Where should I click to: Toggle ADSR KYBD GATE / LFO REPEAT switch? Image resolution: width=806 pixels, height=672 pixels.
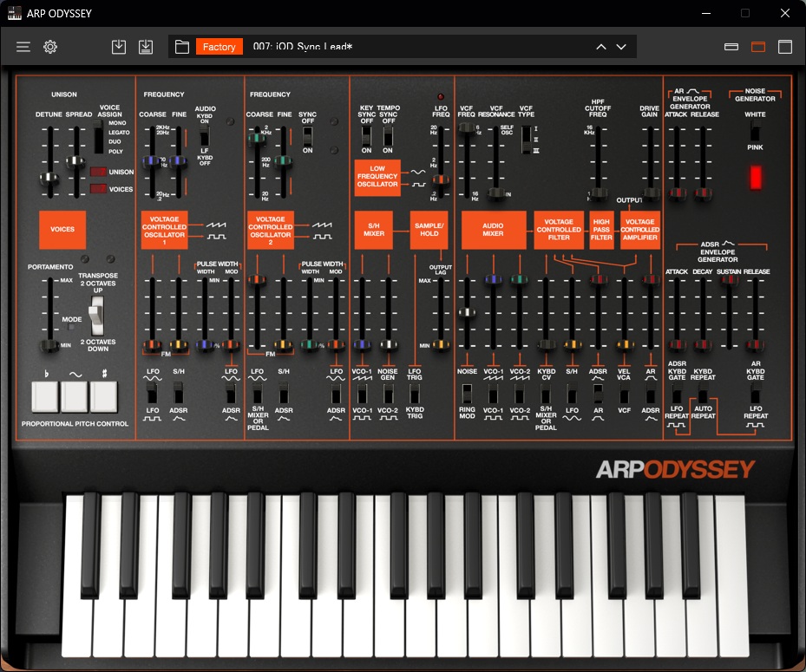tap(677, 394)
